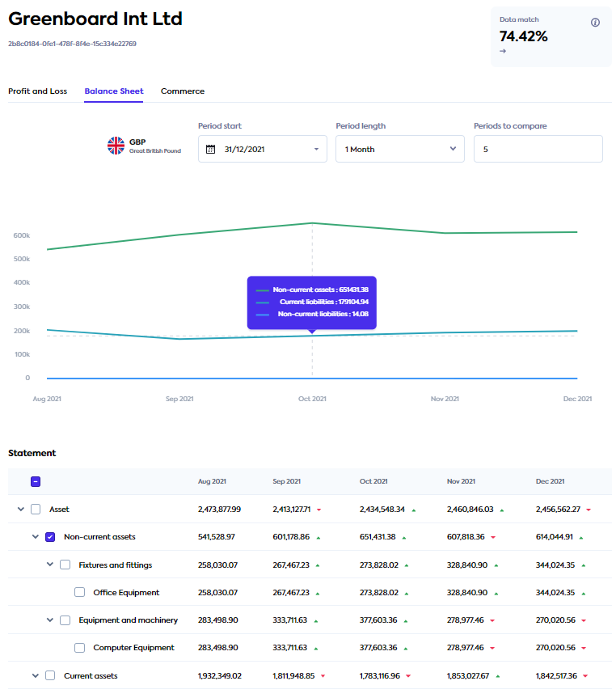Uncheck the Non-current assets checkbox
This screenshot has height=698, width=616.
[50, 537]
